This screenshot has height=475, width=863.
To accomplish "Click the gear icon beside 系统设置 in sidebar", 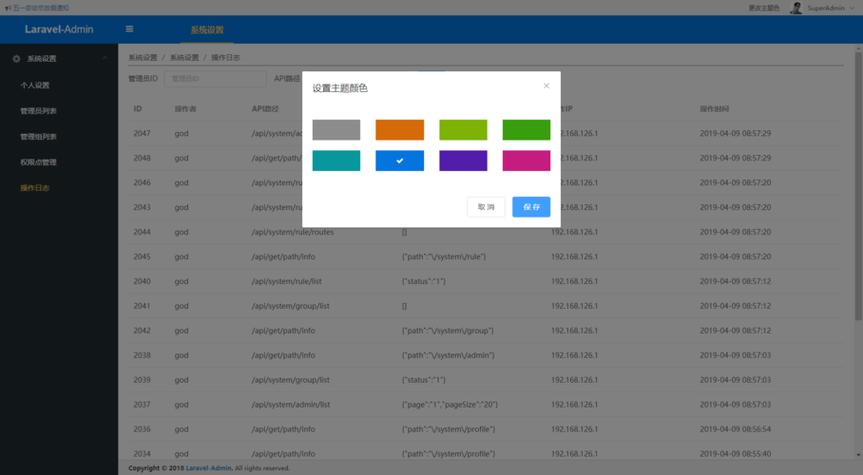I will [x=16, y=58].
